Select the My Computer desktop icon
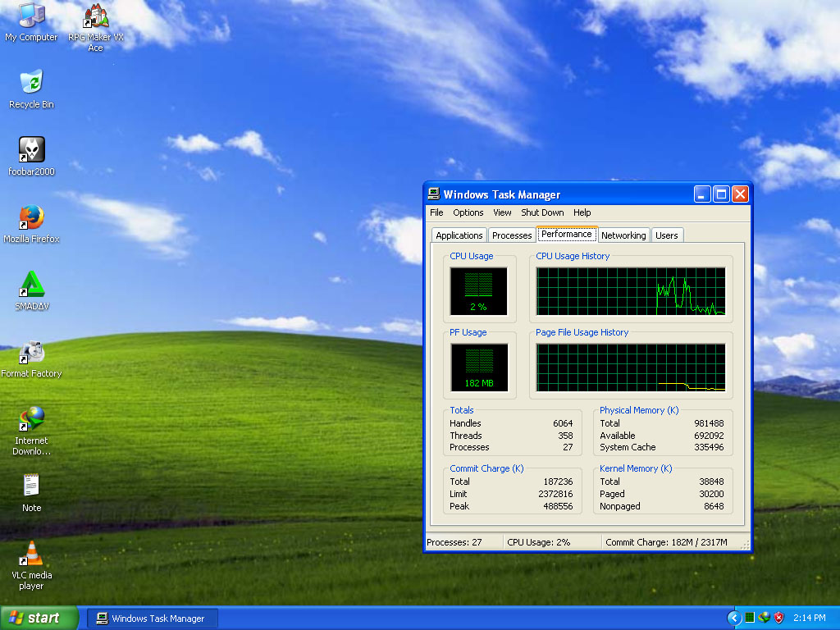840x630 pixels. [x=31, y=22]
